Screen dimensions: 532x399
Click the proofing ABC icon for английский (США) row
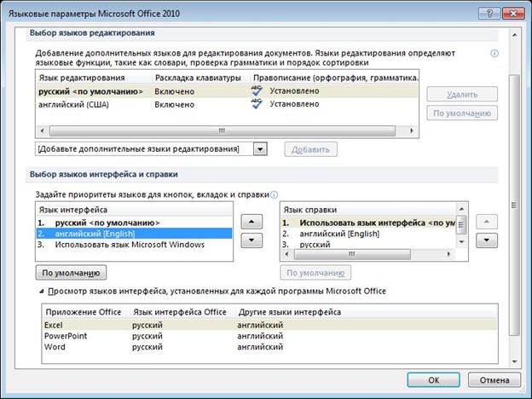[257, 104]
